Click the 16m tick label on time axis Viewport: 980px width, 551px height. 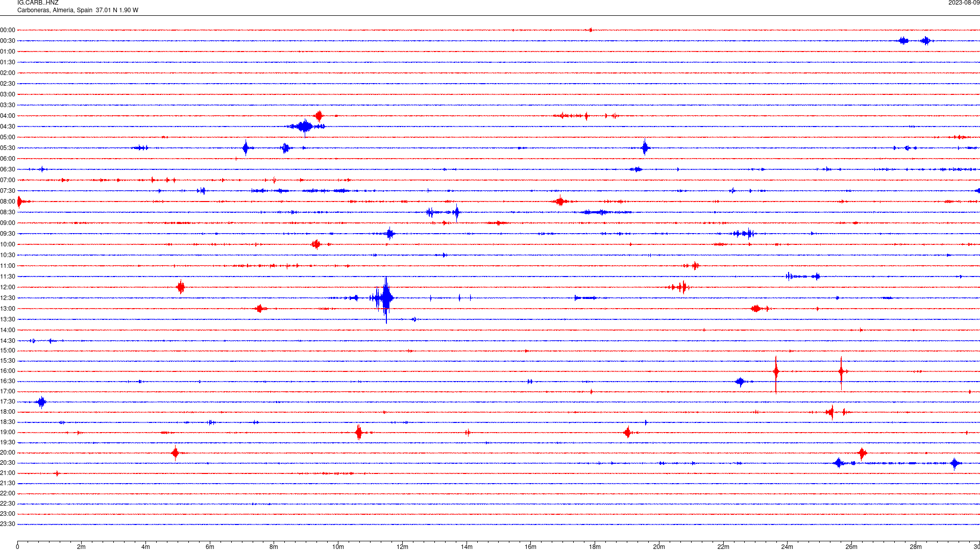tap(530, 547)
